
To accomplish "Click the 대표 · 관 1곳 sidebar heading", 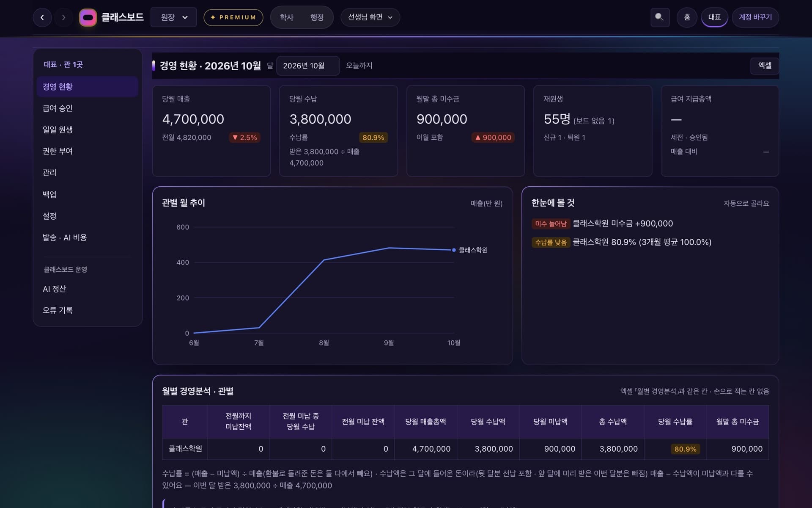I will pos(63,64).
